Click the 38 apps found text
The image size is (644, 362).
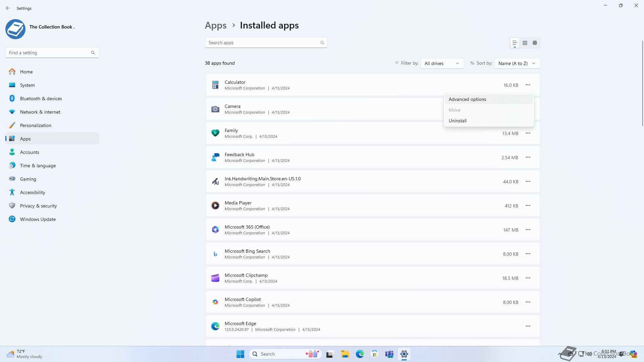coord(220,63)
